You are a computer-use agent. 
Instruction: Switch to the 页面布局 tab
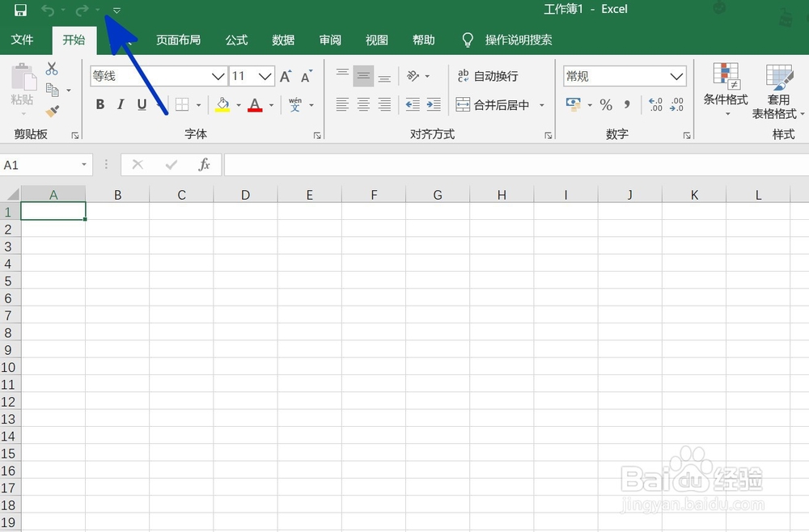click(179, 40)
